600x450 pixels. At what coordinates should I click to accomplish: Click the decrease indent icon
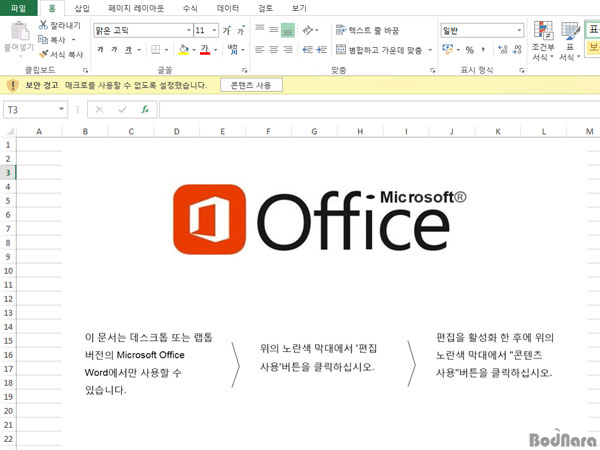pyautogui.click(x=307, y=50)
